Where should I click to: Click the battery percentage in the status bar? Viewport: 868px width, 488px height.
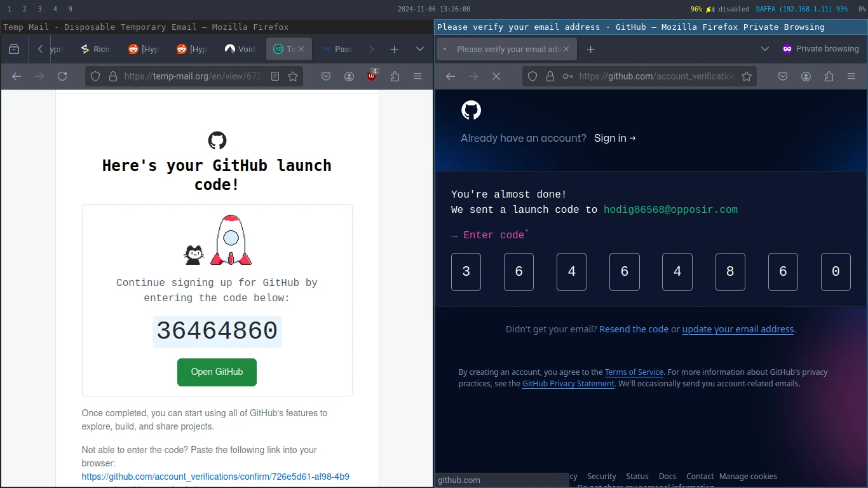pyautogui.click(x=698, y=9)
